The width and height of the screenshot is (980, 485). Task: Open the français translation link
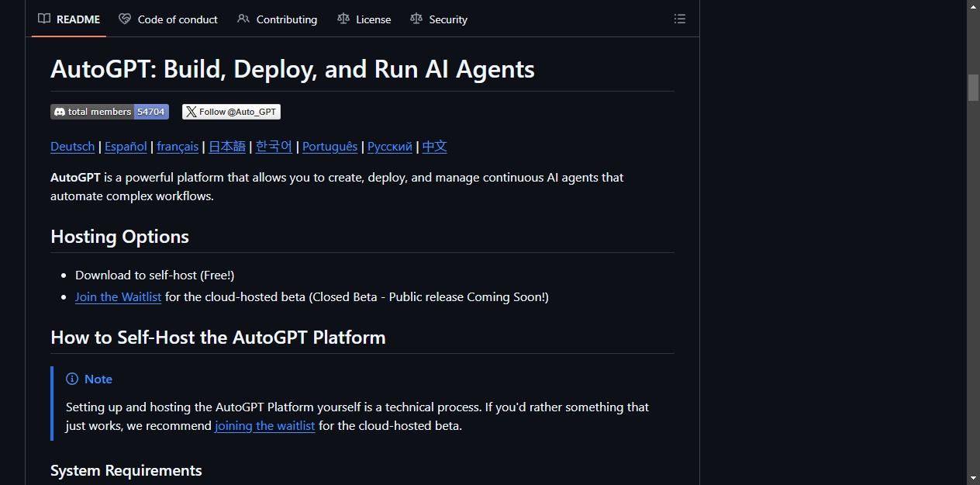click(178, 147)
